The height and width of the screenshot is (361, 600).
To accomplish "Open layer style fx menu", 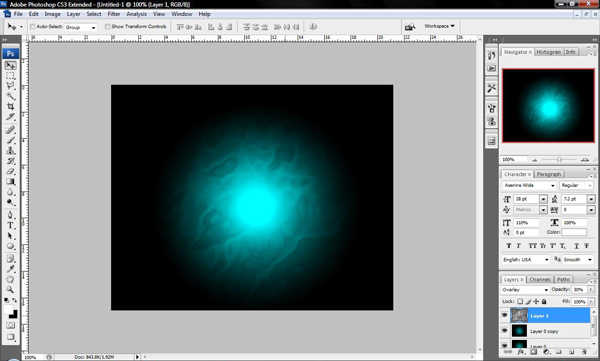I will click(x=521, y=351).
